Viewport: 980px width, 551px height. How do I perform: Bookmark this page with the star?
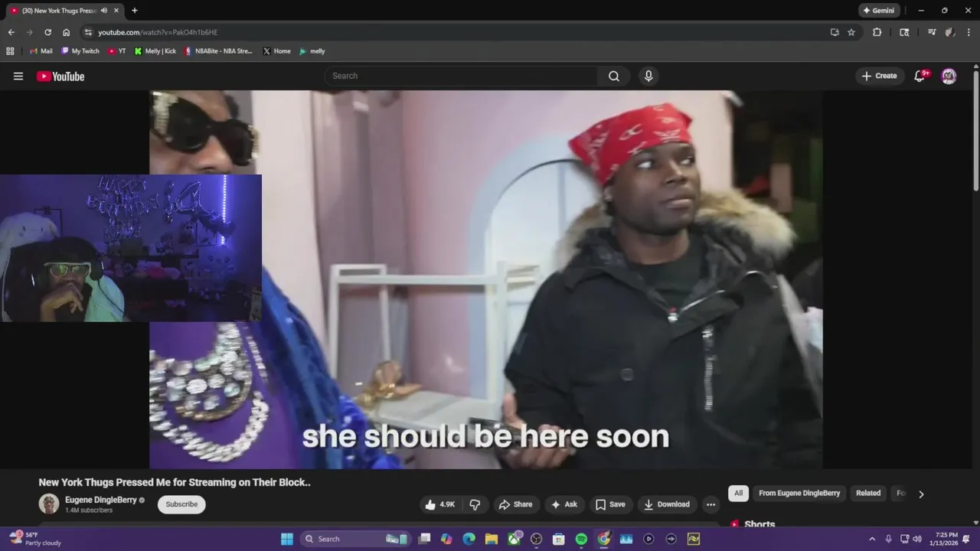[851, 32]
